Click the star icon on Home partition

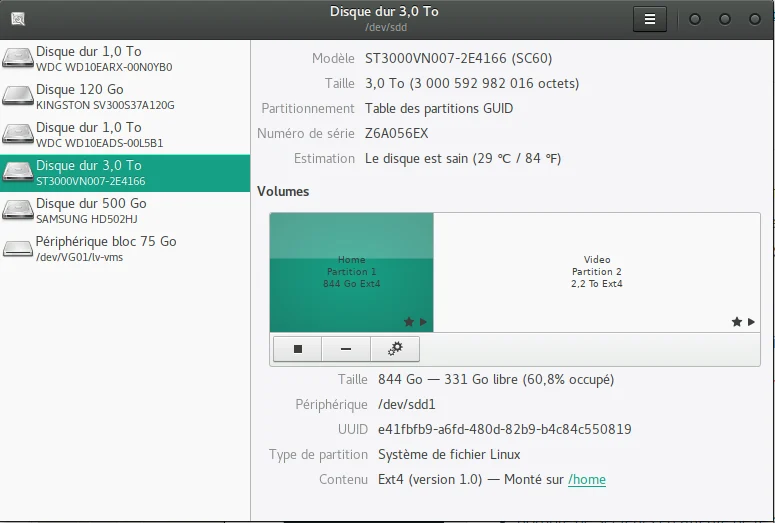click(409, 322)
